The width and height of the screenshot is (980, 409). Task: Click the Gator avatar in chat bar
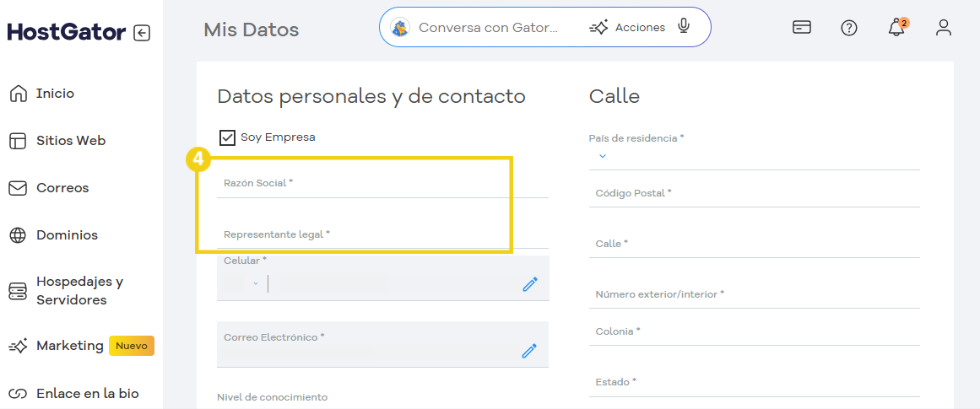pyautogui.click(x=400, y=28)
